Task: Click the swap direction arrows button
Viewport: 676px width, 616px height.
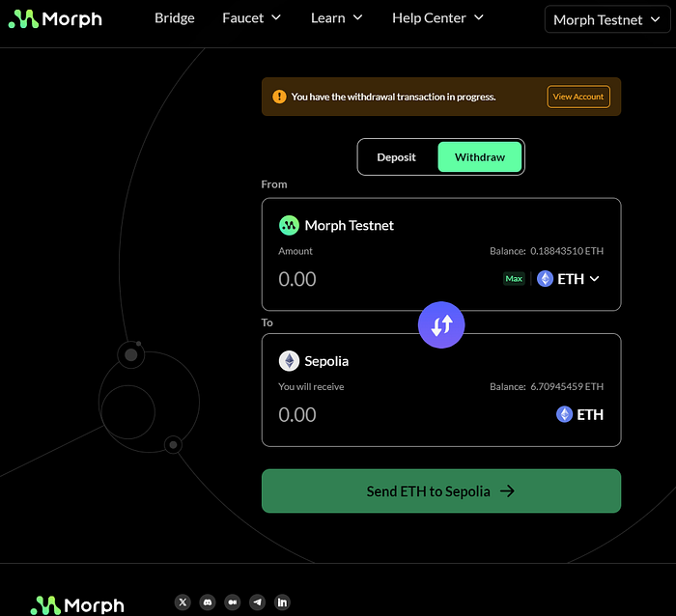Action: tap(441, 324)
